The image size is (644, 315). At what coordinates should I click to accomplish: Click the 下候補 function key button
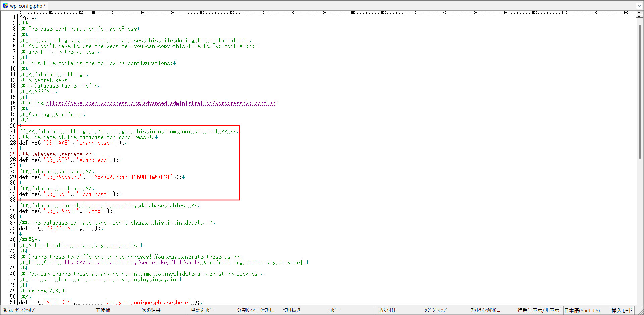(x=103, y=310)
